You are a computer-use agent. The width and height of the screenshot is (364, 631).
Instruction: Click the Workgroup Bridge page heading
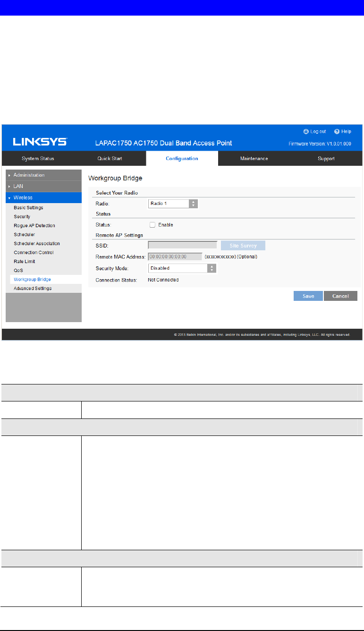[x=116, y=179]
